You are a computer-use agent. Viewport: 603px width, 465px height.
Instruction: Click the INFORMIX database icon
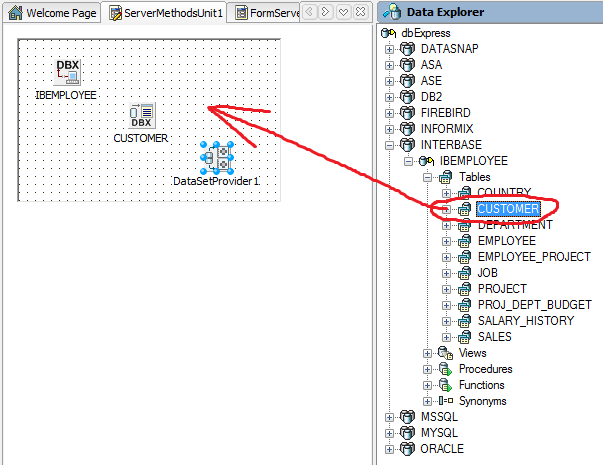point(407,129)
